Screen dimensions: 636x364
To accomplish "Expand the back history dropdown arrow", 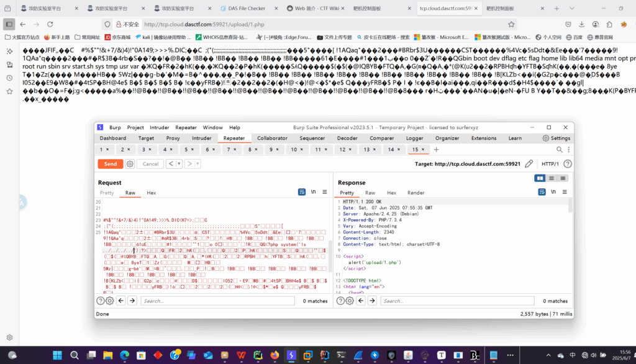I will click(179, 164).
